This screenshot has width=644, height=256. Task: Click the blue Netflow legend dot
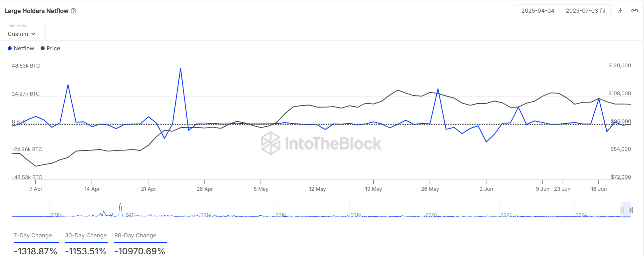click(10, 48)
